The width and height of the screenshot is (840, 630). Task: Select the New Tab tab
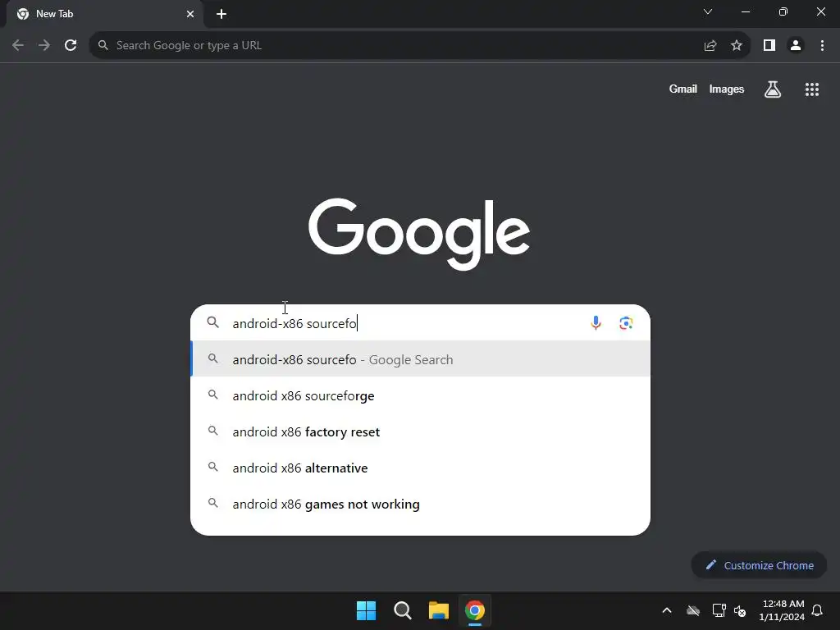point(104,14)
